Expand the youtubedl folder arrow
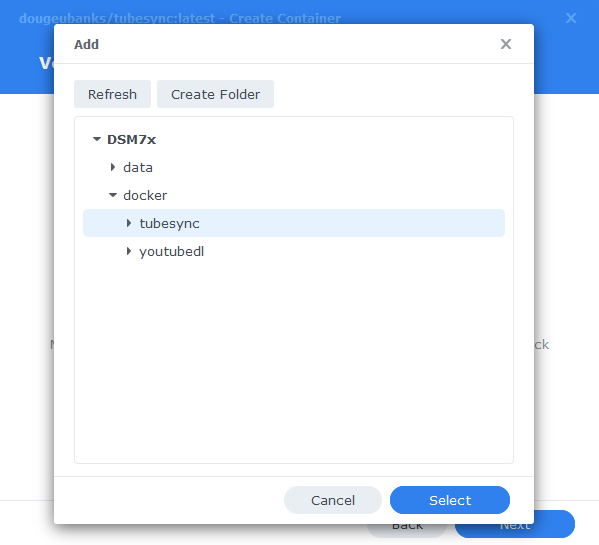 click(129, 251)
